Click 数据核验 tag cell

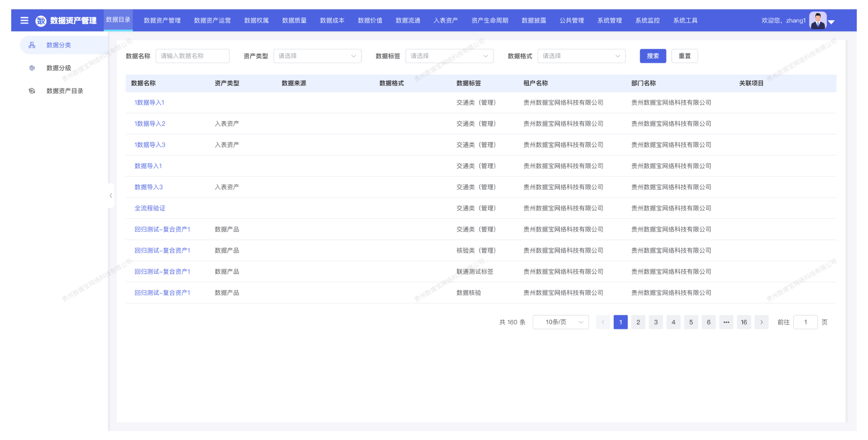click(x=469, y=293)
